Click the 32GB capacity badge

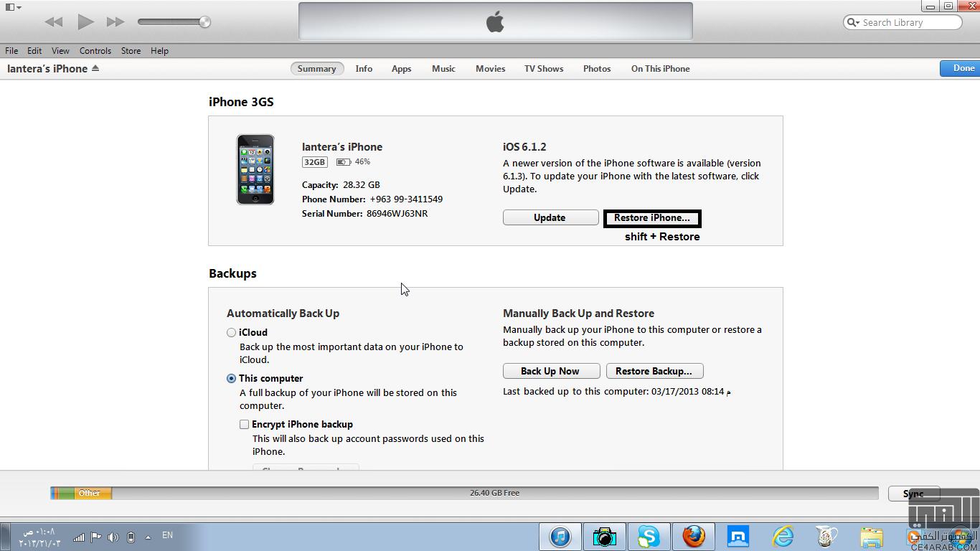point(314,162)
